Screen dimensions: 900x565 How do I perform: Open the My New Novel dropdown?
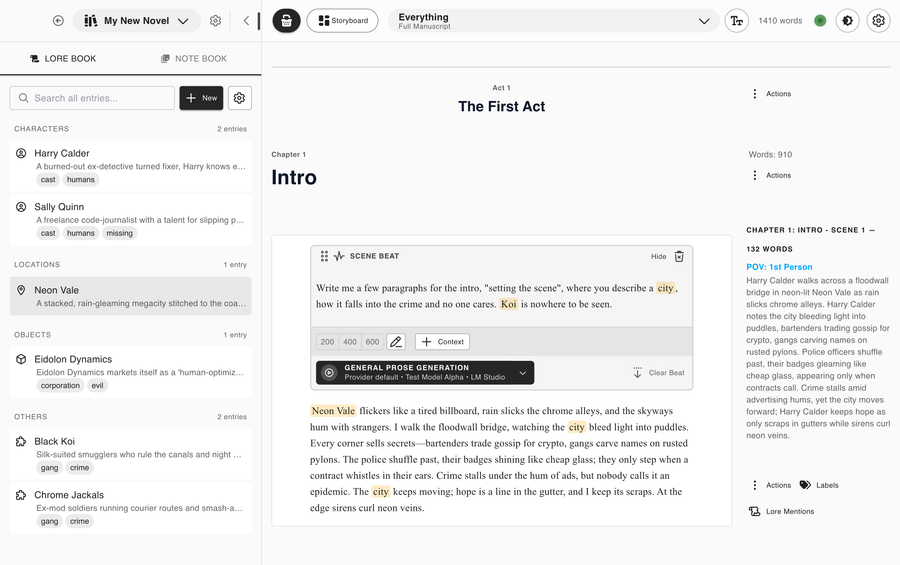[x=137, y=21]
